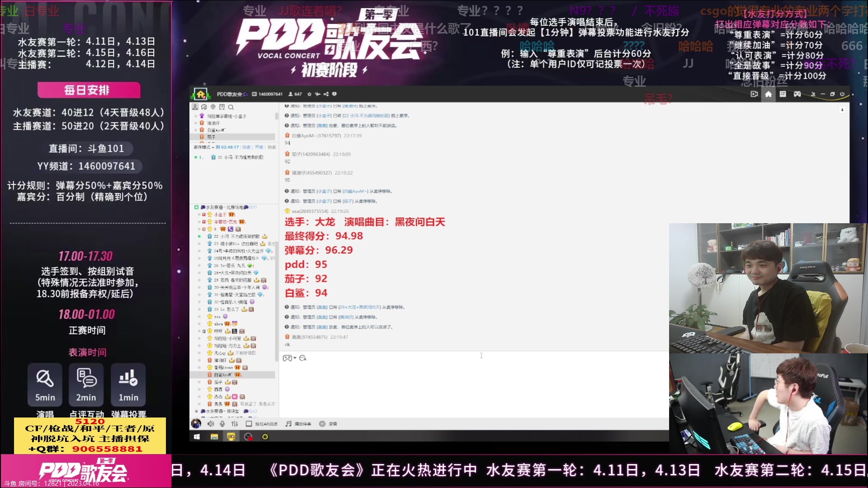Click the report shield icon in YY header

point(335,94)
